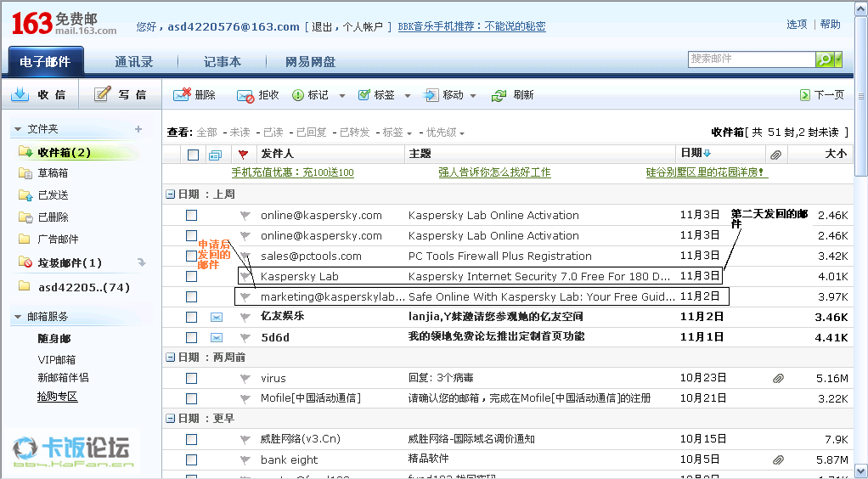Switch to the 通讯录 tab
Viewport: 868px width, 479px height.
point(134,61)
